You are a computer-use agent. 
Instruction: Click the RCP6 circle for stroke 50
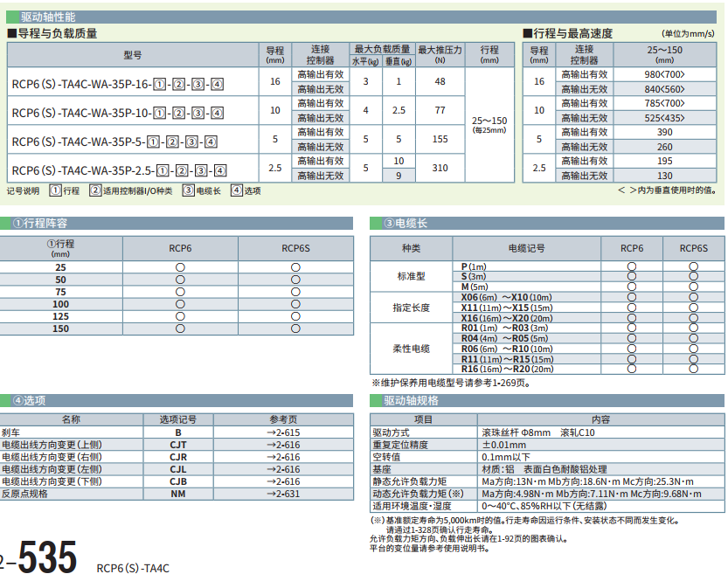[x=180, y=280]
